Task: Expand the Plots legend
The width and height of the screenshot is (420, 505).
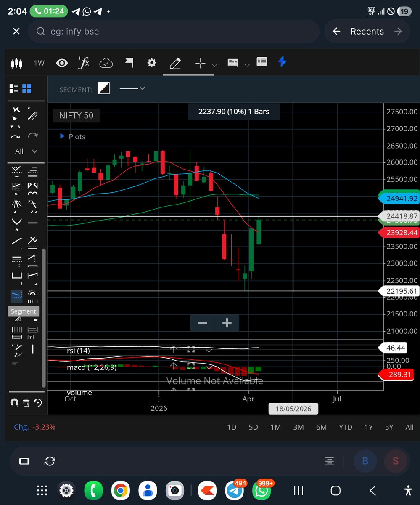Action: point(72,136)
